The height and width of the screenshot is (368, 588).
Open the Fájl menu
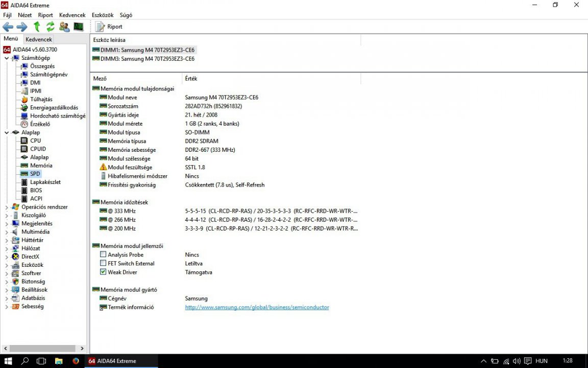point(7,15)
